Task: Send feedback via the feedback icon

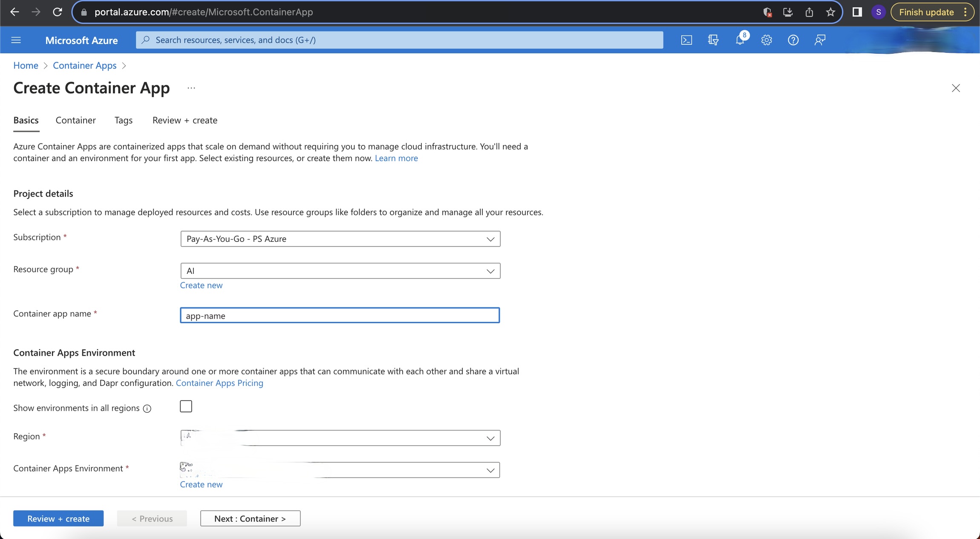Action: 819,40
